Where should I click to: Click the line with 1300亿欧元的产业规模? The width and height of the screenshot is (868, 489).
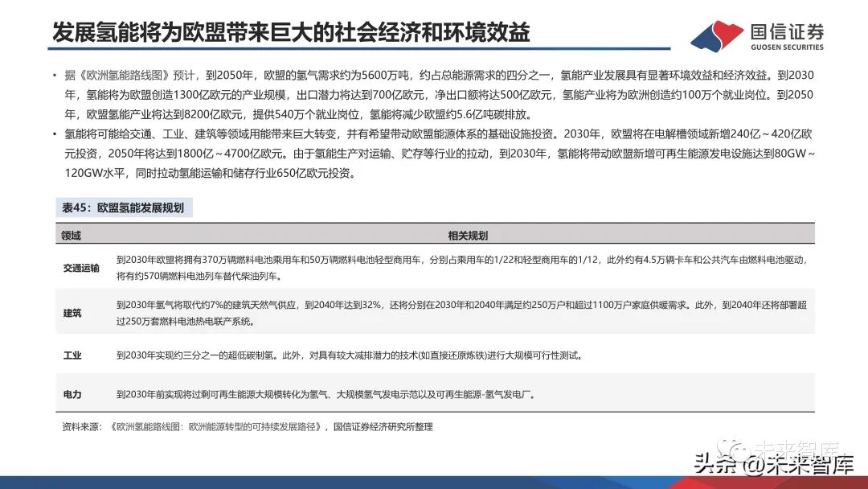click(x=439, y=95)
